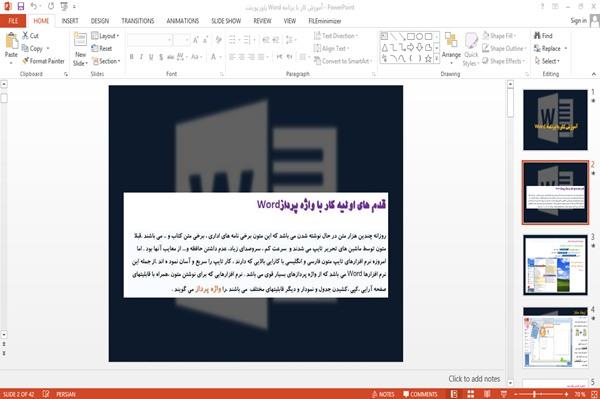The height and width of the screenshot is (399, 600).
Task: Select Format Painter brush
Action: [43, 61]
